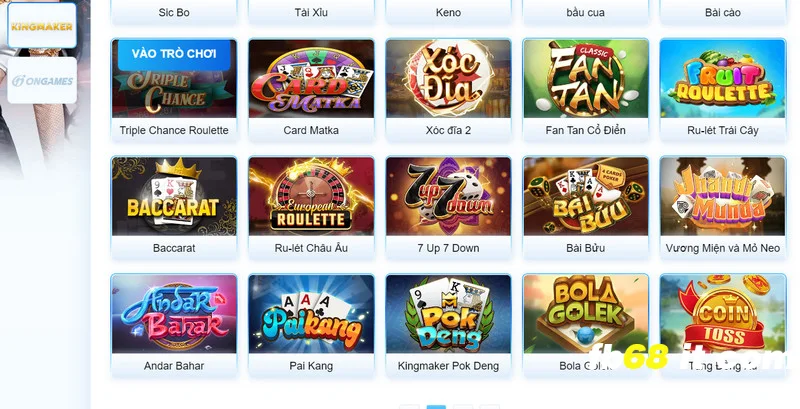Launch the Xóc Đĩa 2 game
The image size is (800, 409).
click(448, 79)
